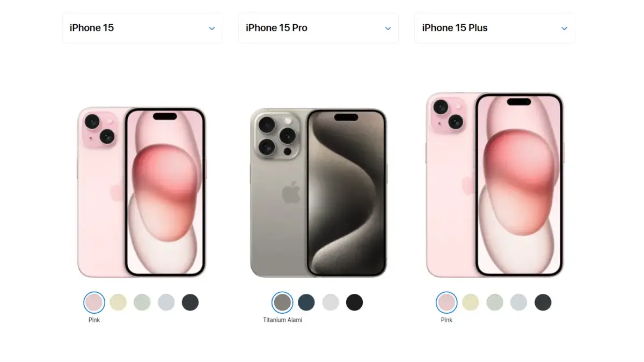The image size is (644, 362).
Task: Select Pink color for iPhone 15
Action: pos(94,302)
